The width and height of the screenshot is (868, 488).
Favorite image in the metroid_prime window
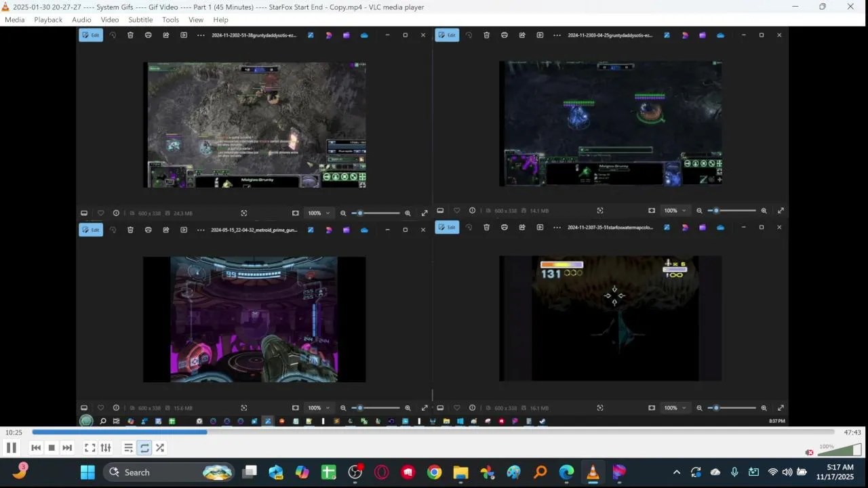click(x=100, y=408)
